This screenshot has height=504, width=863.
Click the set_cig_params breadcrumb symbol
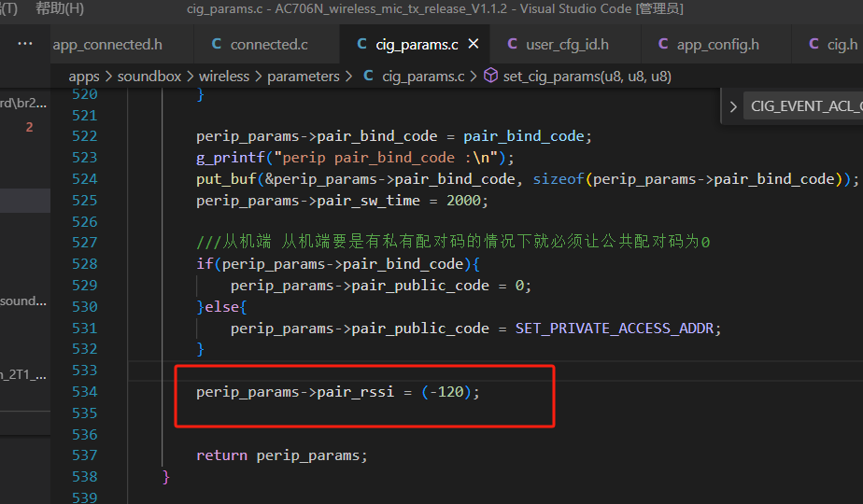tap(587, 77)
